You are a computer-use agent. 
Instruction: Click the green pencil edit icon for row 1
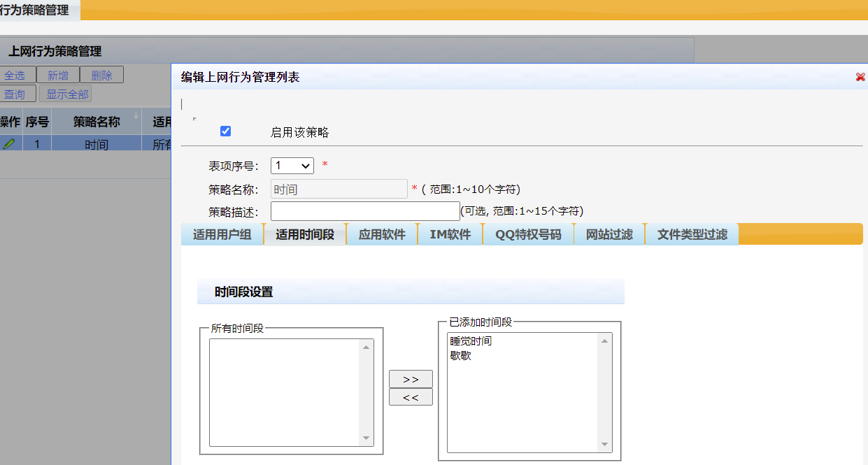tap(8, 143)
